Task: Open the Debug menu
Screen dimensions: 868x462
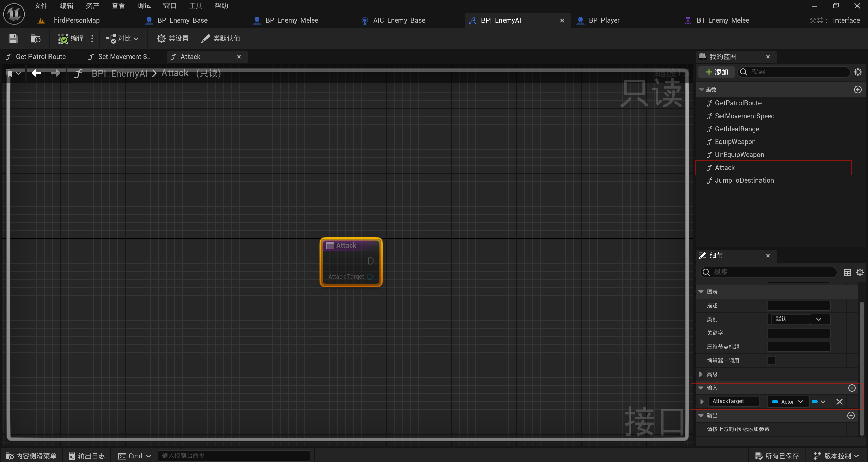Action: click(x=144, y=6)
